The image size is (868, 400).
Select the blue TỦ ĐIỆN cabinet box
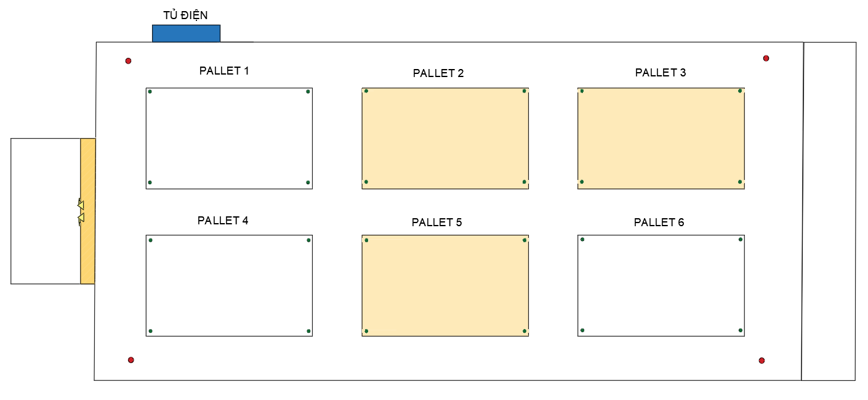(x=186, y=33)
